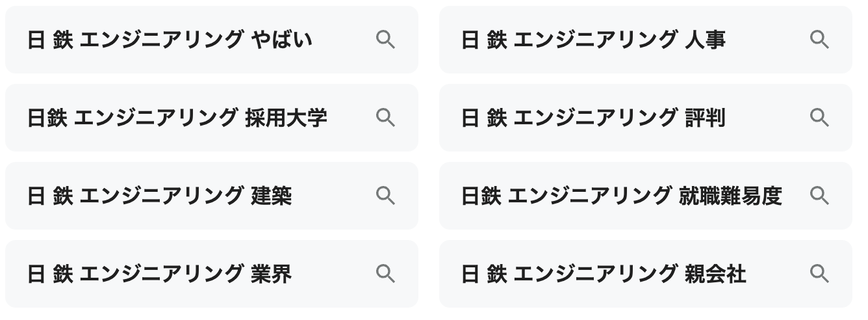Click search icon beside 日鉄エンジニアリング やばい
The width and height of the screenshot is (868, 320).
click(385, 40)
